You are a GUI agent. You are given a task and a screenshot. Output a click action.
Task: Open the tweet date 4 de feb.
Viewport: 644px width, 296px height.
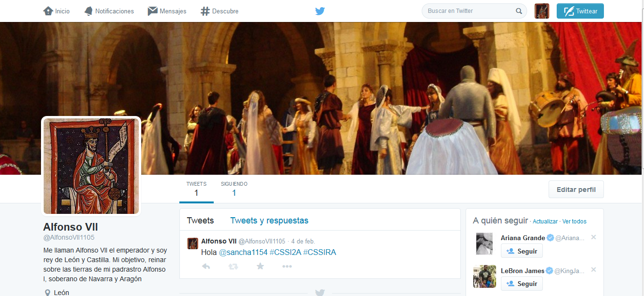point(303,241)
